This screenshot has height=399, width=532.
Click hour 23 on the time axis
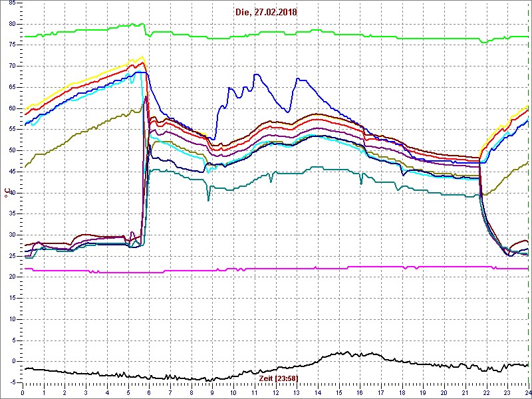(x=507, y=392)
